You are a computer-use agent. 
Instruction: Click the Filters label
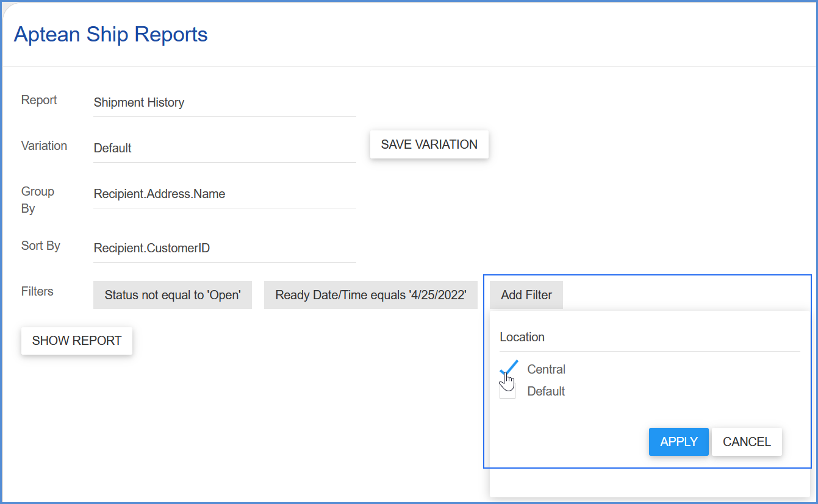37,291
